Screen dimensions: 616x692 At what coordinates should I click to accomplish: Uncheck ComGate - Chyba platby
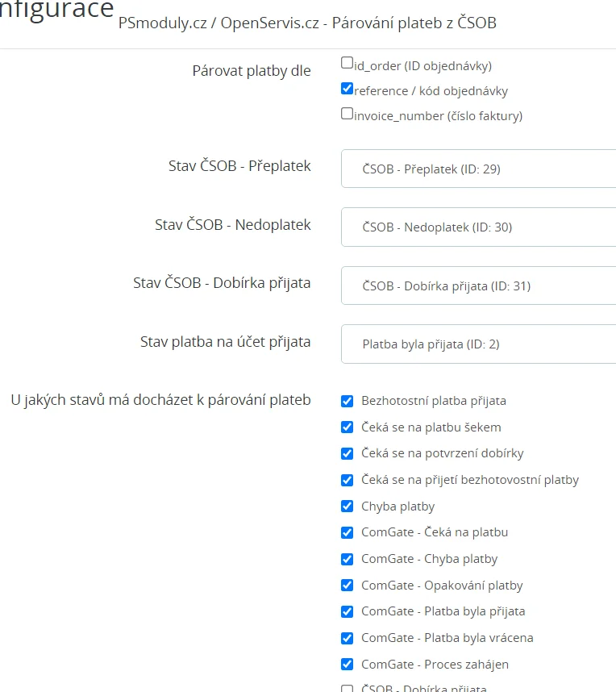pyautogui.click(x=348, y=559)
